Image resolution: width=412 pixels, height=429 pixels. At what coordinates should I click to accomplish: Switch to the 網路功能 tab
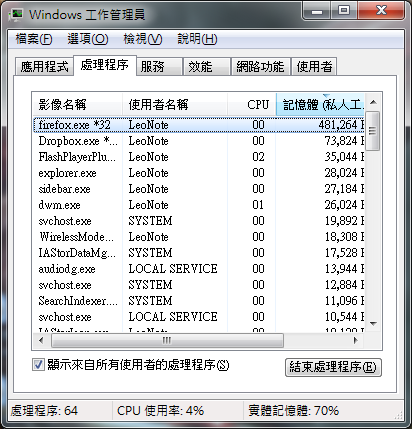260,66
